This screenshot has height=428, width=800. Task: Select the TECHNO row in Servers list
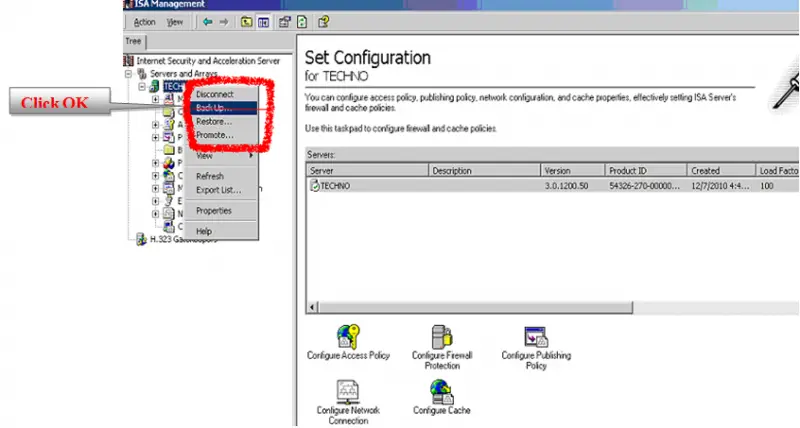pos(553,186)
